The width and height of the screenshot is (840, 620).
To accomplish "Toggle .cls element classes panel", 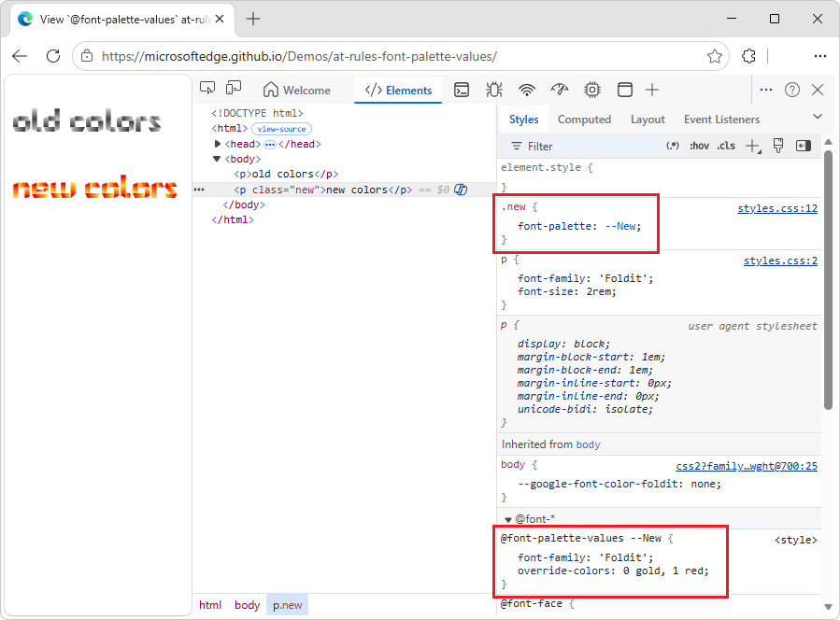I will [x=726, y=146].
